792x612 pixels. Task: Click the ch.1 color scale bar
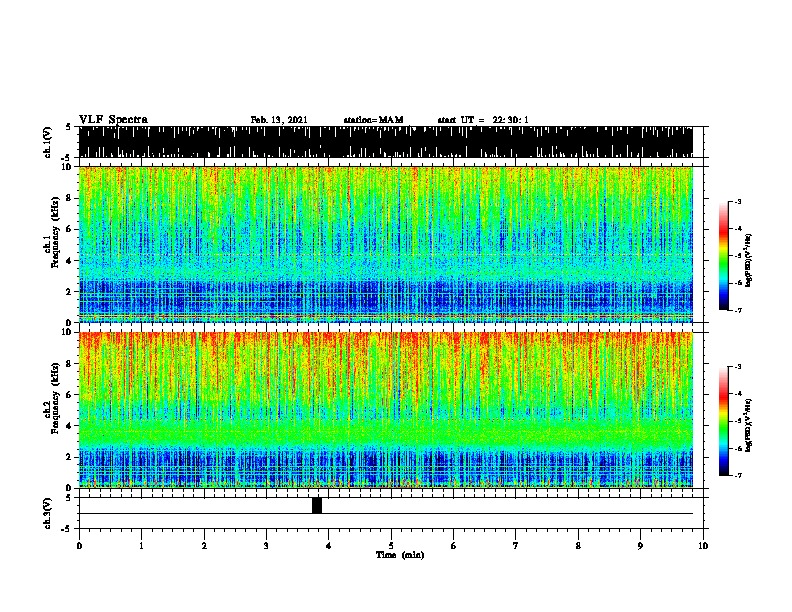[x=723, y=256]
